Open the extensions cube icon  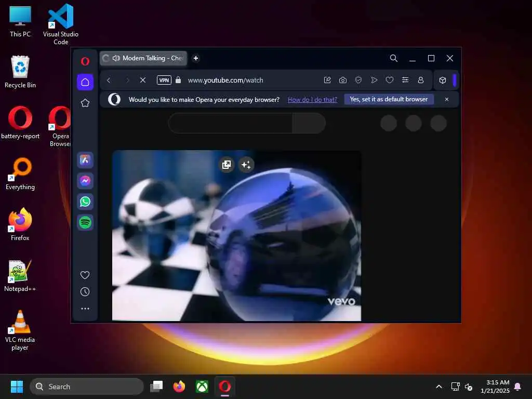(443, 81)
